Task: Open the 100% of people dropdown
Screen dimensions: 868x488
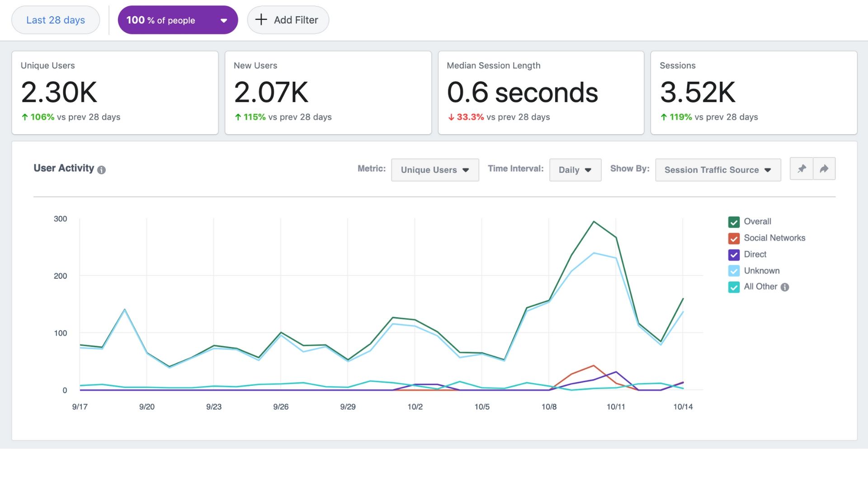Action: [178, 20]
